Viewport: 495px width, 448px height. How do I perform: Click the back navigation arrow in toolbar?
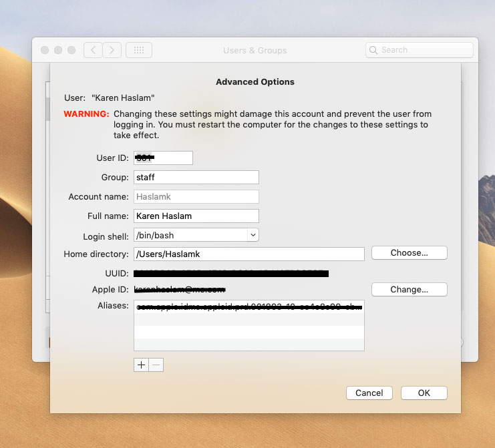[93, 50]
